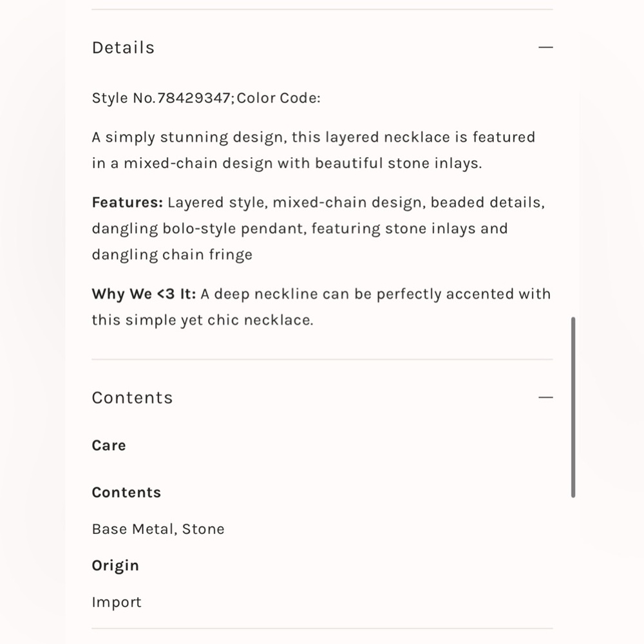Image resolution: width=644 pixels, height=644 pixels.
Task: Click the Import origin value
Action: click(117, 603)
